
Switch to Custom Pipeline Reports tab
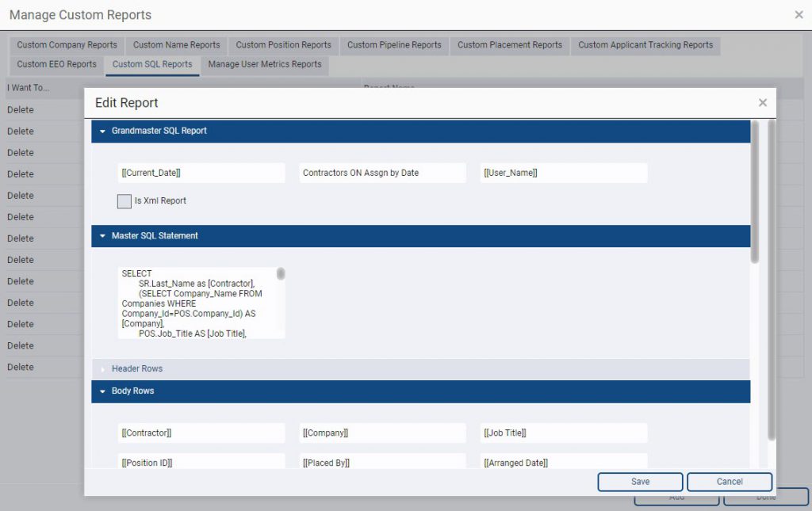click(394, 45)
